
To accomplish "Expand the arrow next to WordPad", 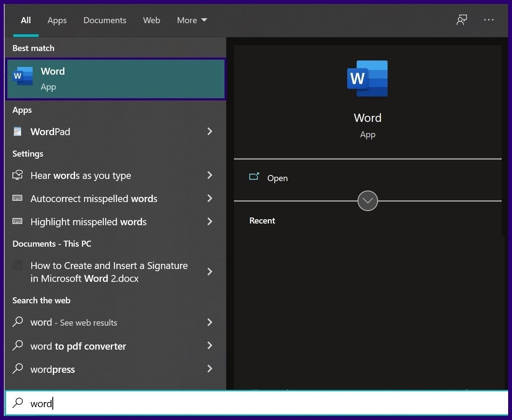I will pos(210,131).
